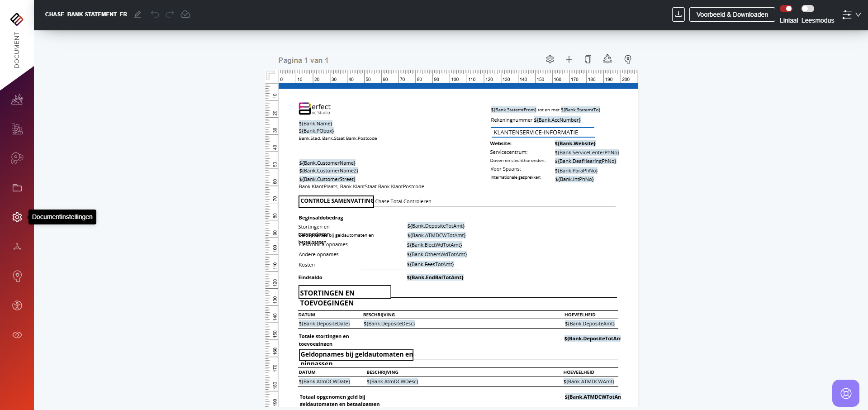Viewport: 868px width, 410px height.
Task: Expand the sliders options dropdown
Action: click(851, 14)
